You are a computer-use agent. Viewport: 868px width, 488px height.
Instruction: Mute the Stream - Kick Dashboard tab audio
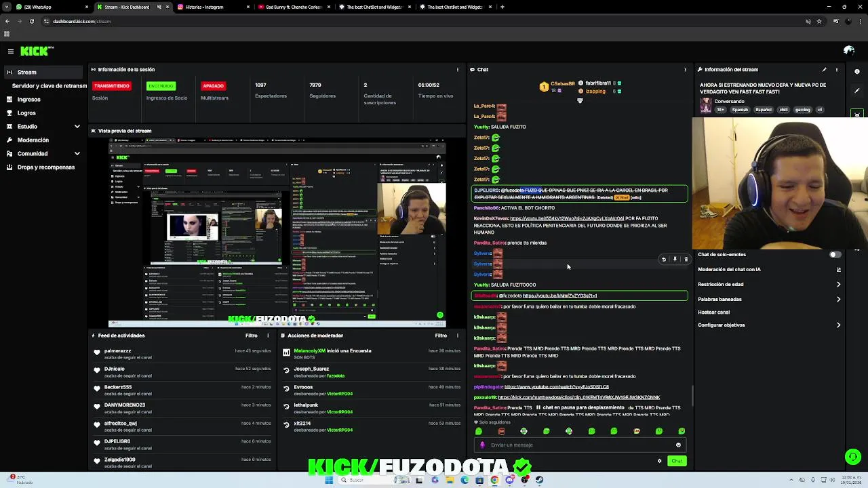point(159,7)
